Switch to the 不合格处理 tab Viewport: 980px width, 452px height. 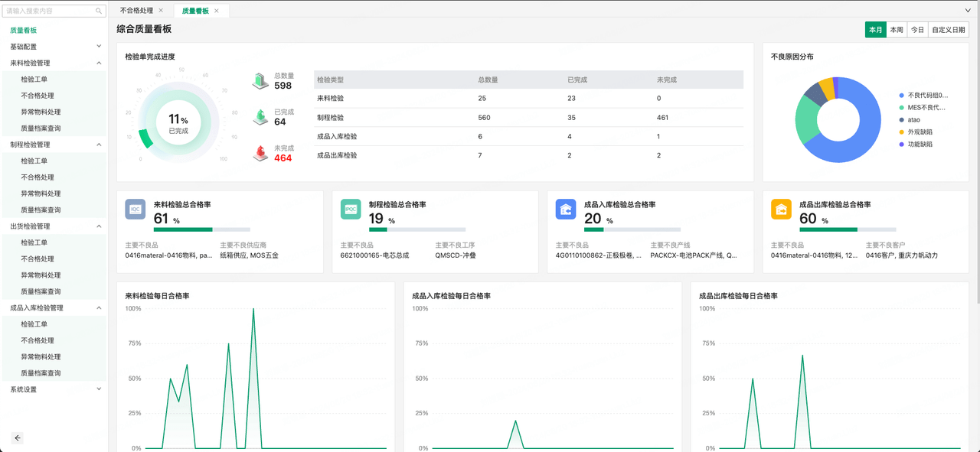point(136,11)
